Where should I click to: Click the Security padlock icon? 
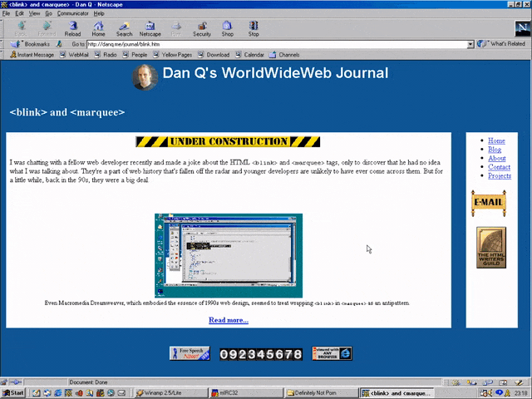[202, 29]
